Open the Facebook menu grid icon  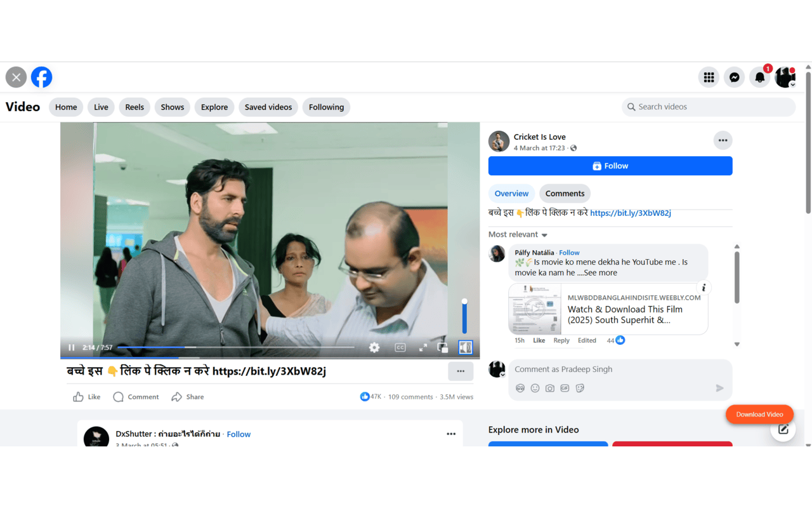coord(709,77)
